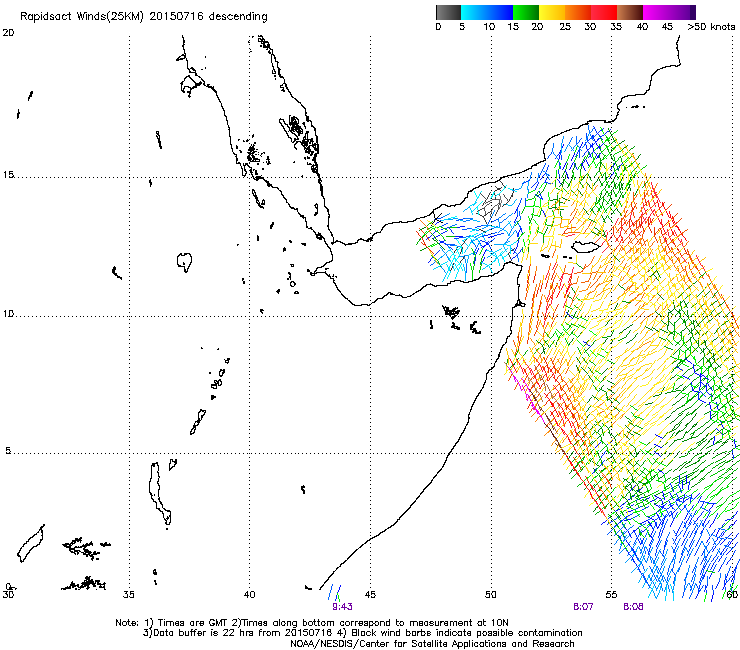Click the latitude axis label '15'
Viewport: 740px width, 650px height.
(8, 175)
